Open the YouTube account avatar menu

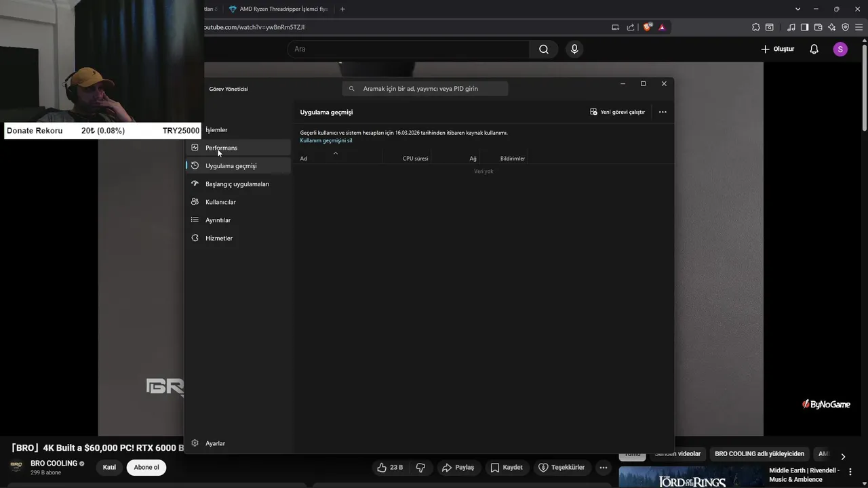pos(840,49)
